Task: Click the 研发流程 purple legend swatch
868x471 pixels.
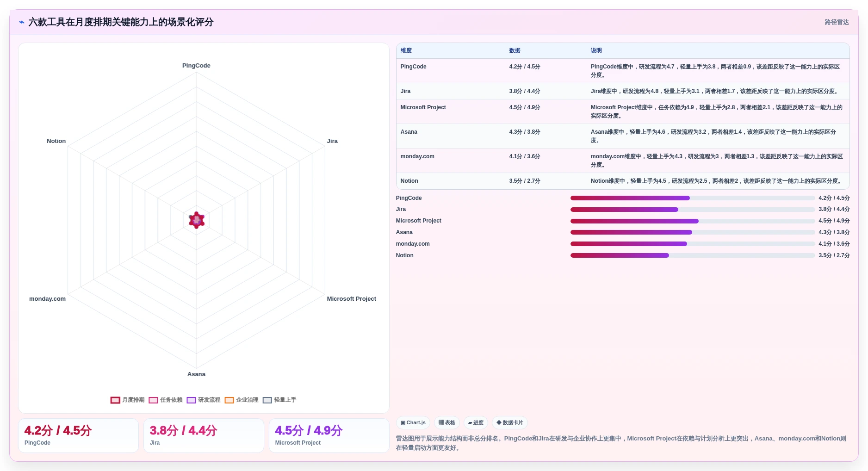Action: [x=191, y=400]
